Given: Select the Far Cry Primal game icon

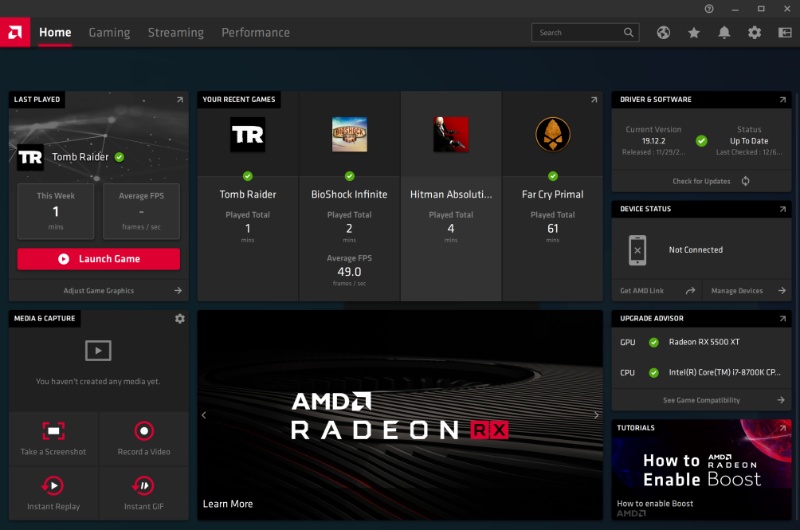Looking at the screenshot, I should 553,134.
